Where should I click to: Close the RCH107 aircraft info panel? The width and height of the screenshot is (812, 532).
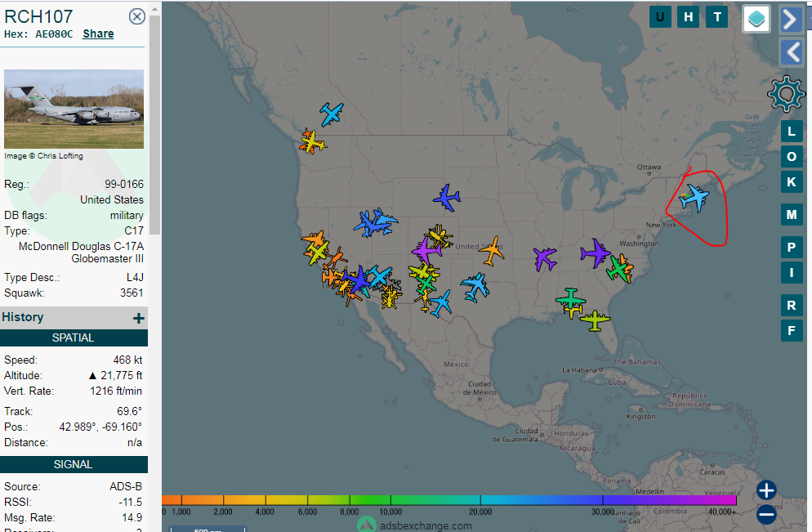pos(136,16)
